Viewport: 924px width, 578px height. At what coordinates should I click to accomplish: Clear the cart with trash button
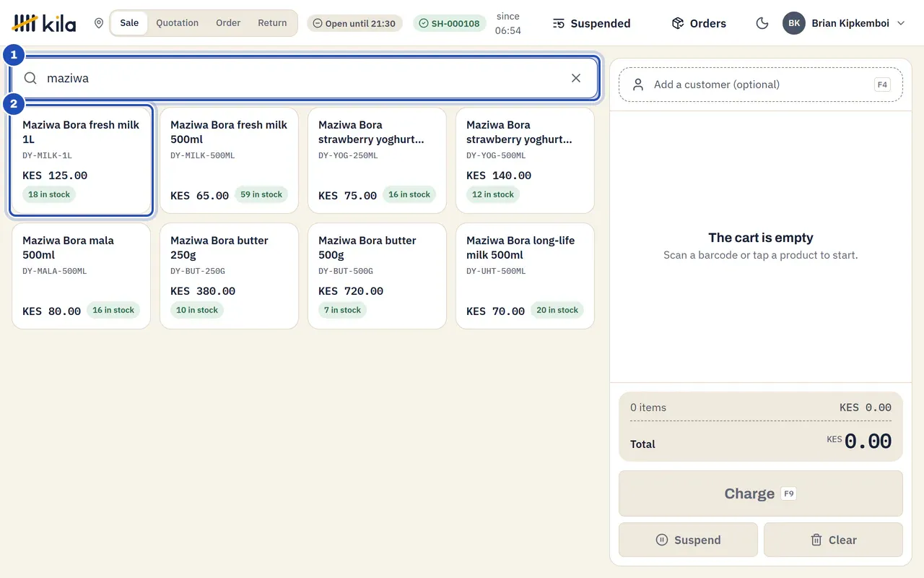(x=833, y=540)
